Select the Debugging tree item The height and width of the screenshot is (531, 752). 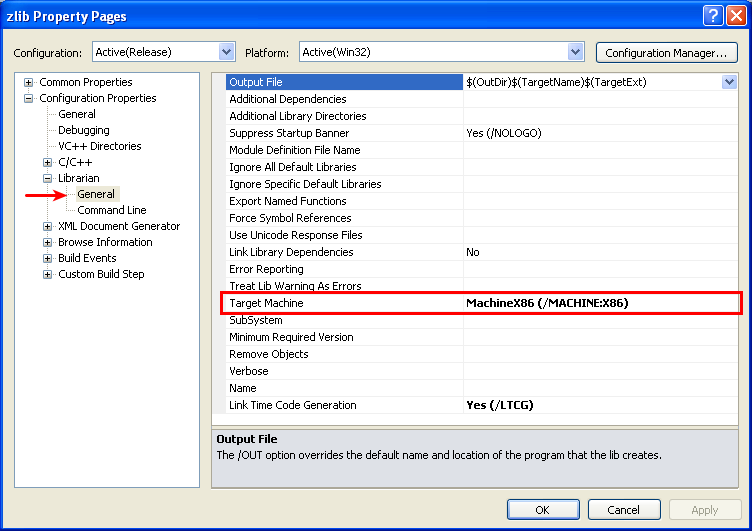coord(83,130)
